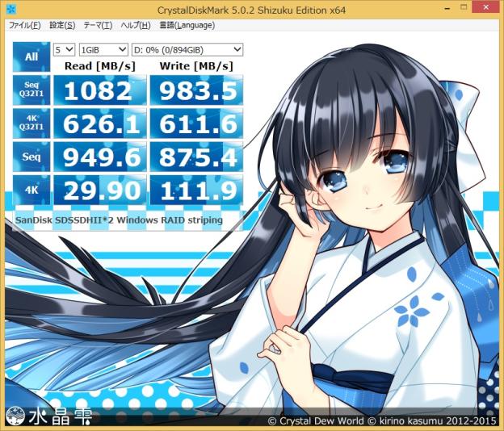Minimize the CrystalDiskMark window

[x=447, y=8]
